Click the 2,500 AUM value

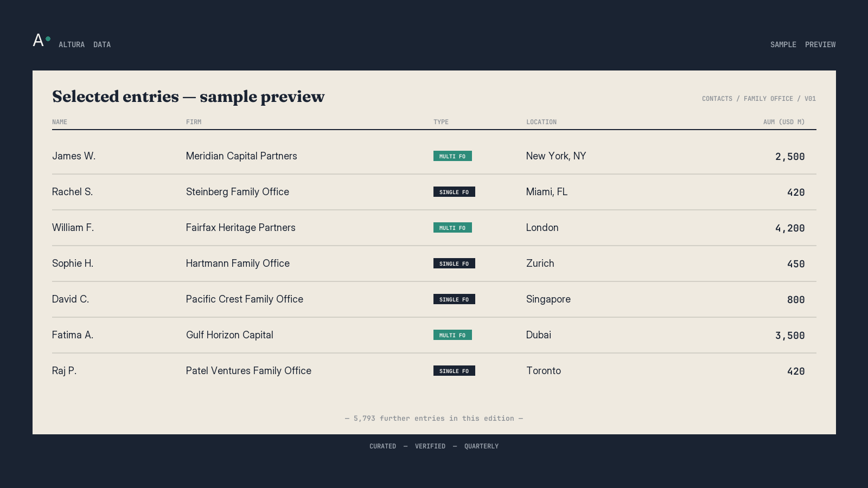tap(790, 157)
